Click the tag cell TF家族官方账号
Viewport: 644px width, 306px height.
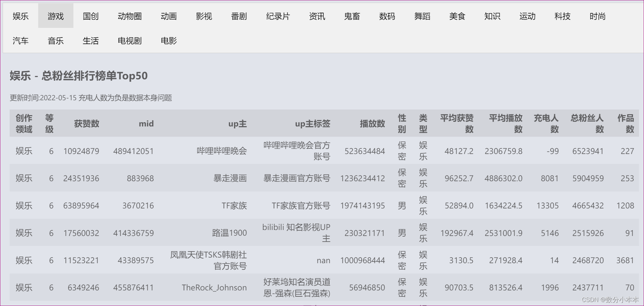pyautogui.click(x=301, y=205)
